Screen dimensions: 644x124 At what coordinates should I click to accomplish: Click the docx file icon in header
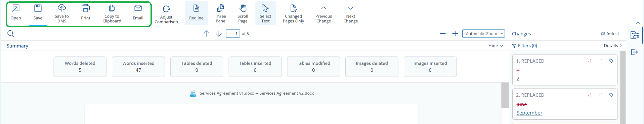click(x=193, y=93)
